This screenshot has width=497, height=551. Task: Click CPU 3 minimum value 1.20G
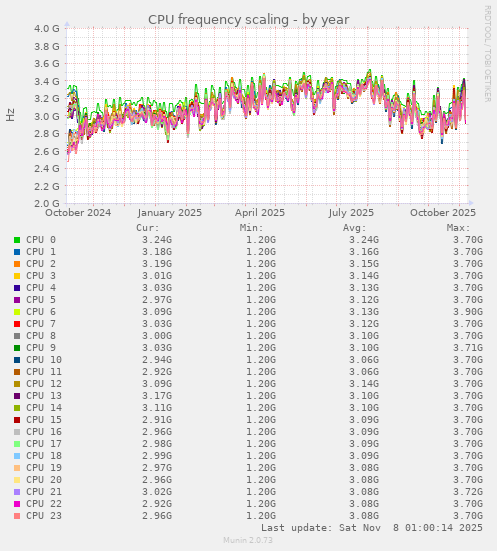[261, 276]
